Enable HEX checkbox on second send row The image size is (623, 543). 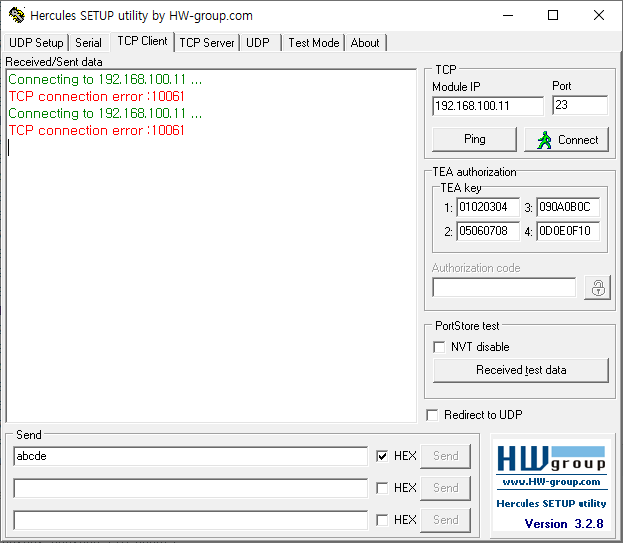click(x=382, y=488)
